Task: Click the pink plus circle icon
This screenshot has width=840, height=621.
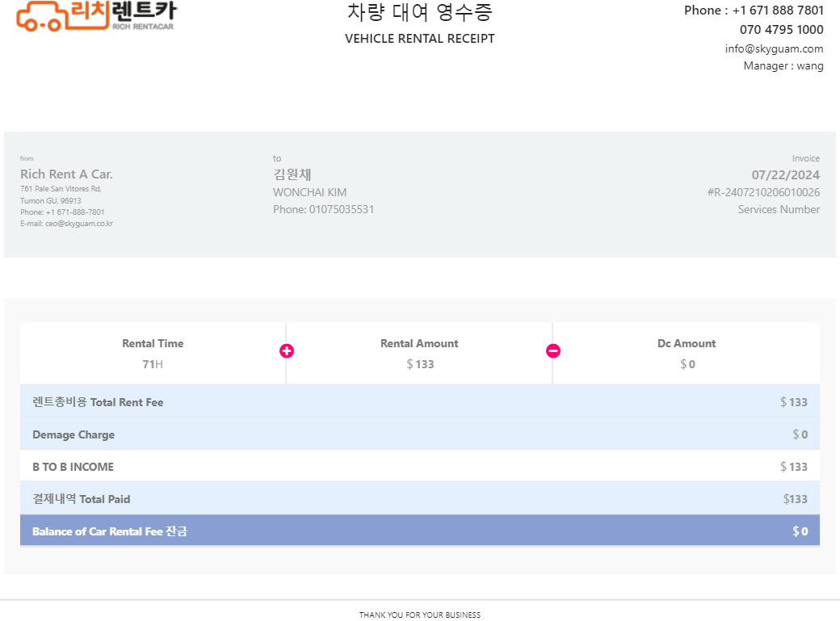Action: tap(287, 351)
